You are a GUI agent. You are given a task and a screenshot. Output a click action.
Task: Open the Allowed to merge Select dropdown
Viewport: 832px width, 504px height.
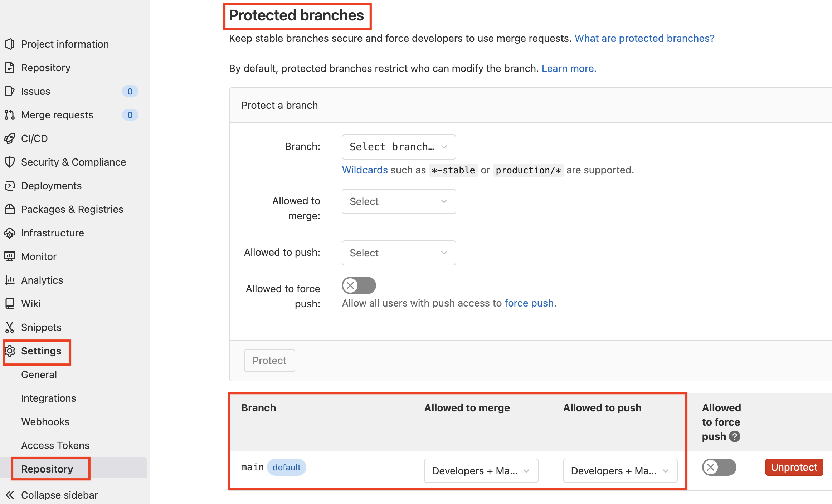tap(399, 201)
